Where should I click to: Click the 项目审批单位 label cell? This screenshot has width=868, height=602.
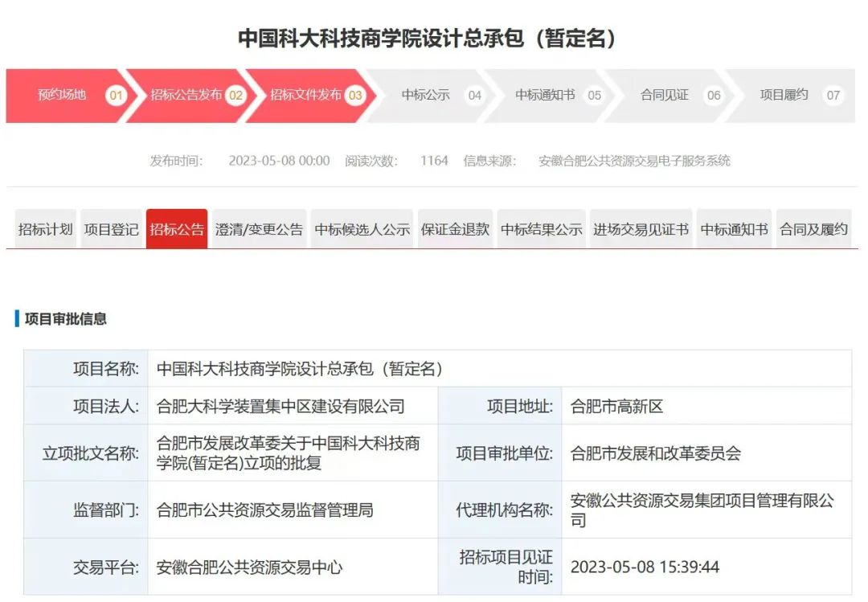point(500,453)
